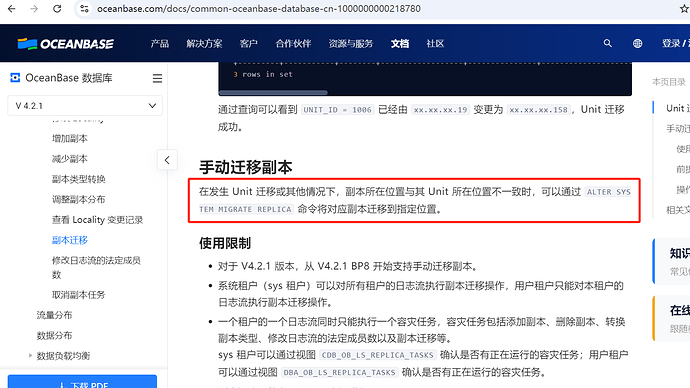Open the search magnifier icon
The width and height of the screenshot is (690, 388).
tap(608, 43)
